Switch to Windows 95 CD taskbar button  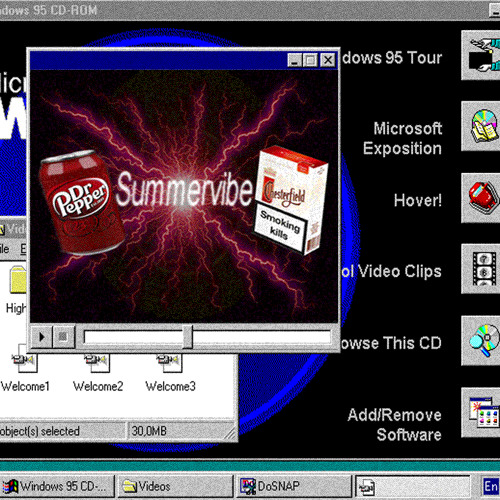(x=57, y=487)
